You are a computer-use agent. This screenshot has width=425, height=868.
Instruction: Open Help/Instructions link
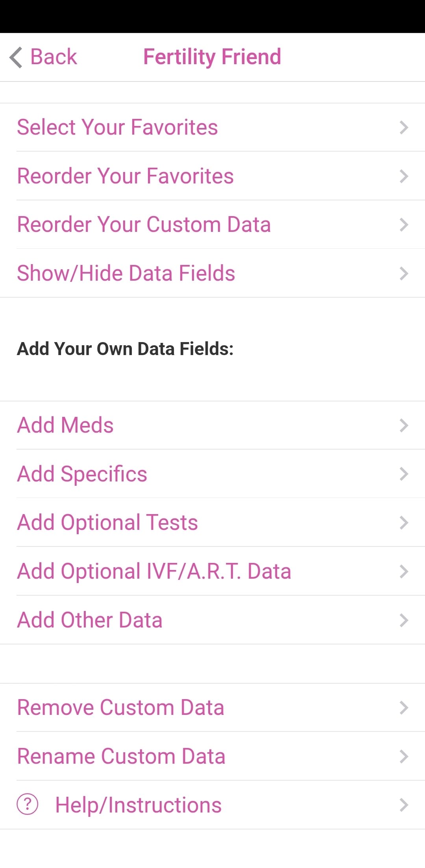(x=139, y=805)
